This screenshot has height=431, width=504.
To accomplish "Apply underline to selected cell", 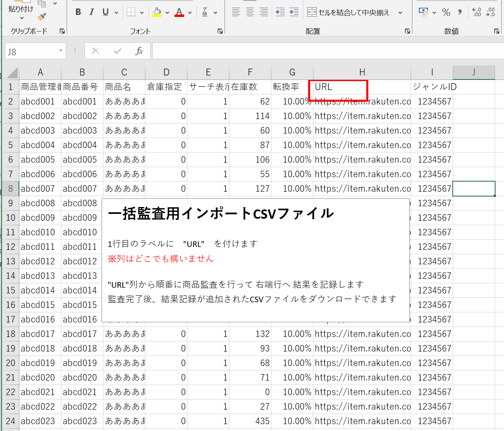I will click(105, 12).
